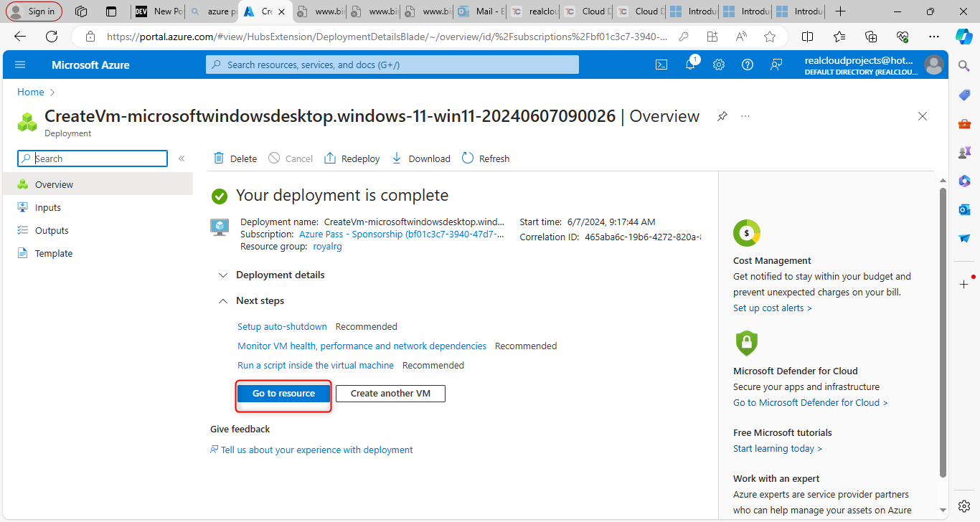
Task: Switch to the azure search browser tab
Action: [212, 11]
